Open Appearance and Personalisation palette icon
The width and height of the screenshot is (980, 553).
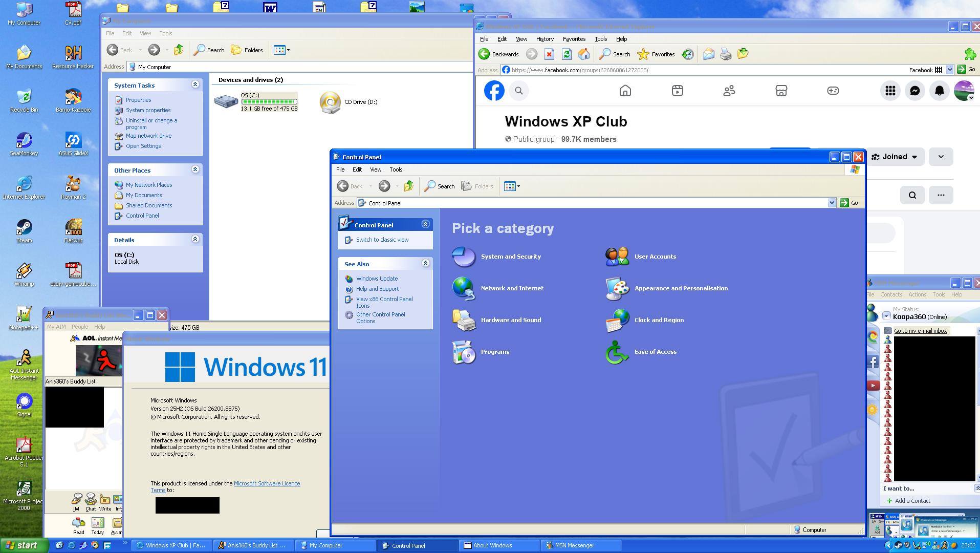click(x=617, y=288)
